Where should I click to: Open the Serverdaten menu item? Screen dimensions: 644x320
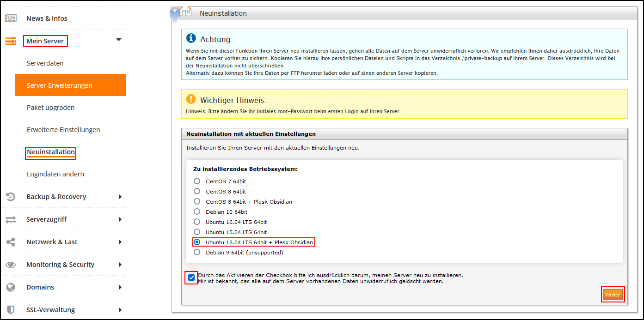tap(45, 63)
